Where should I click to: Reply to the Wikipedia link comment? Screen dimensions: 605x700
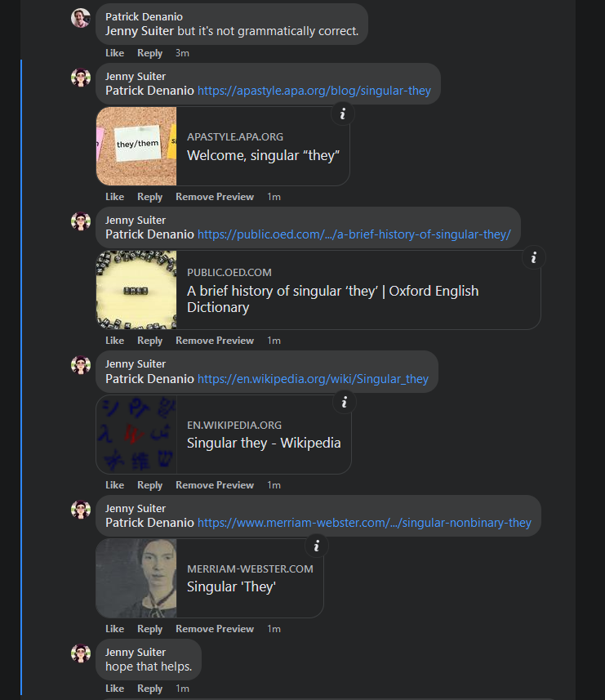[x=150, y=485]
